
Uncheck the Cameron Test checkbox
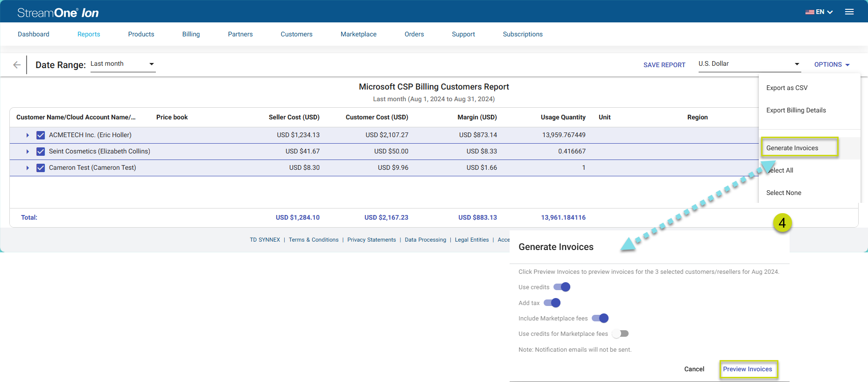41,168
